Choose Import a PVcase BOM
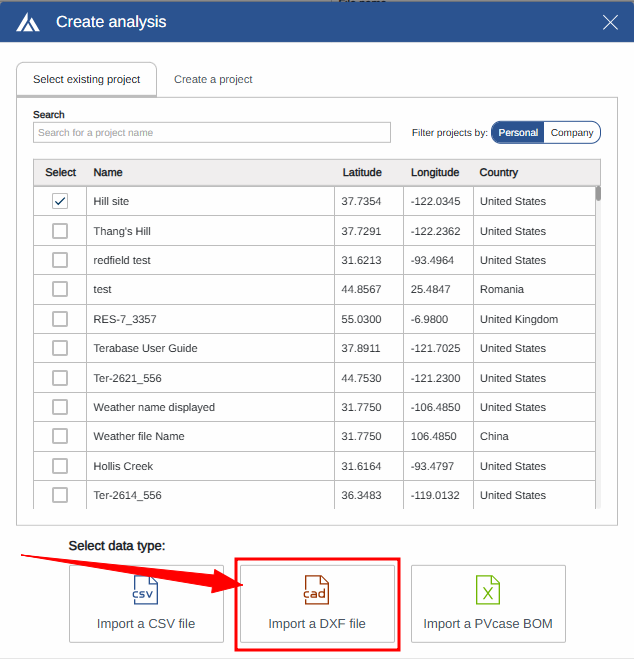Viewport: 634px width, 659px height. tap(488, 604)
